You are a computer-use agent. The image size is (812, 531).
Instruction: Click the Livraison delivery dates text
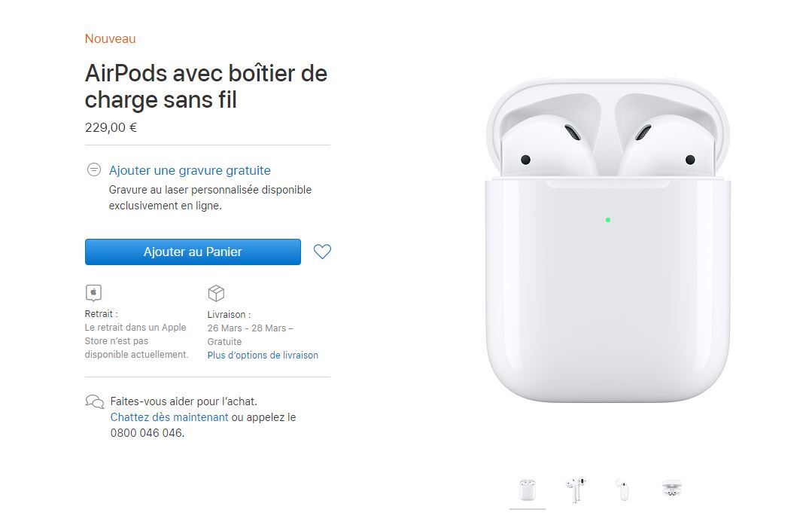click(250, 334)
